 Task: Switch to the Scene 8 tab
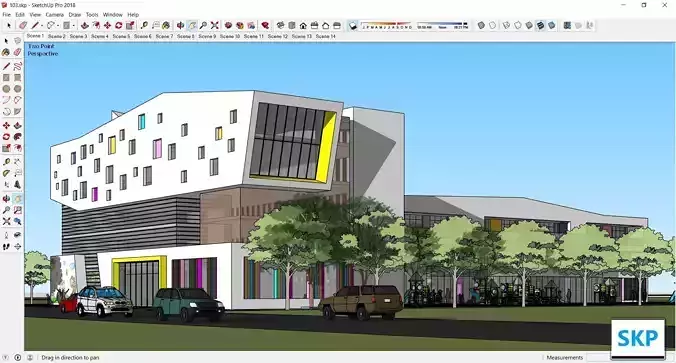(186, 36)
